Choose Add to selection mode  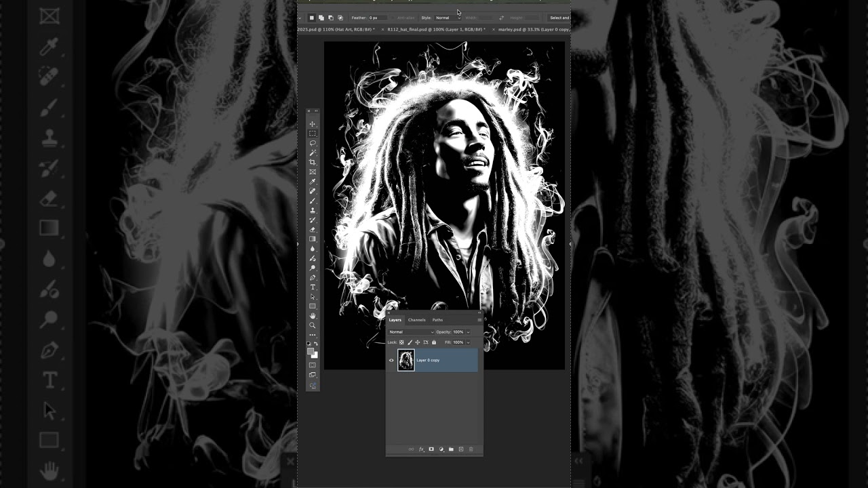pyautogui.click(x=321, y=18)
